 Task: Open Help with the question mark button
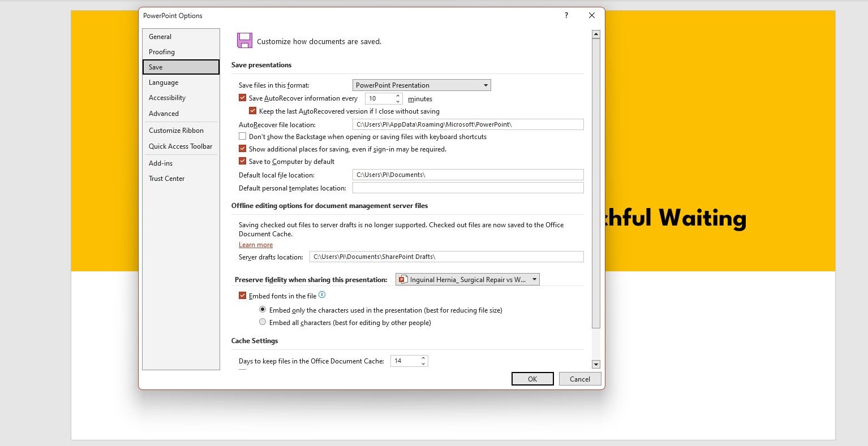[x=566, y=16]
